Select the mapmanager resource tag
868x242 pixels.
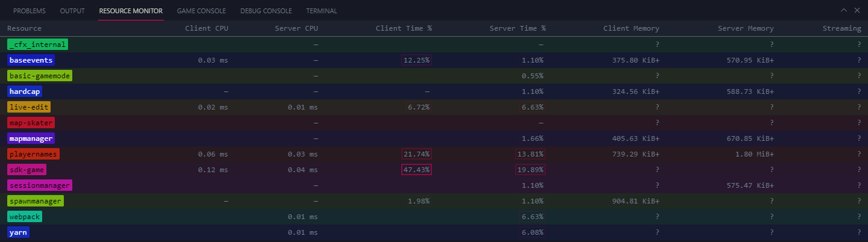tap(31, 138)
